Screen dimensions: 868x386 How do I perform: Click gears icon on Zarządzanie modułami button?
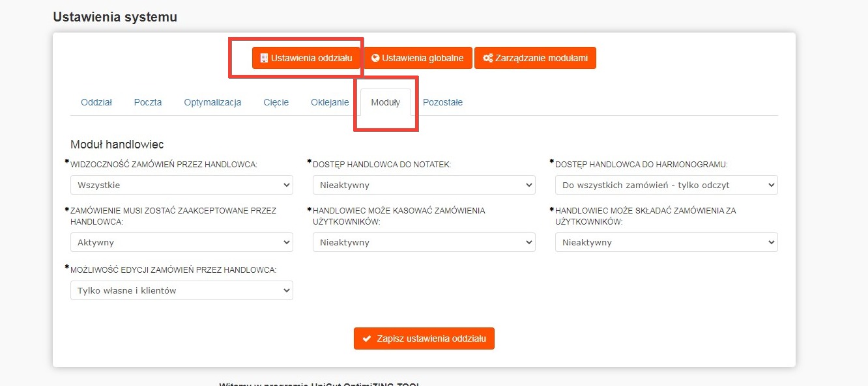487,58
